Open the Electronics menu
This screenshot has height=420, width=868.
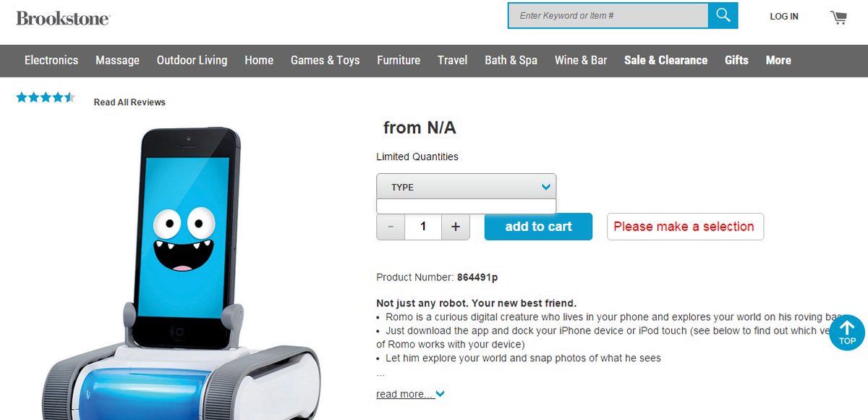(x=51, y=60)
